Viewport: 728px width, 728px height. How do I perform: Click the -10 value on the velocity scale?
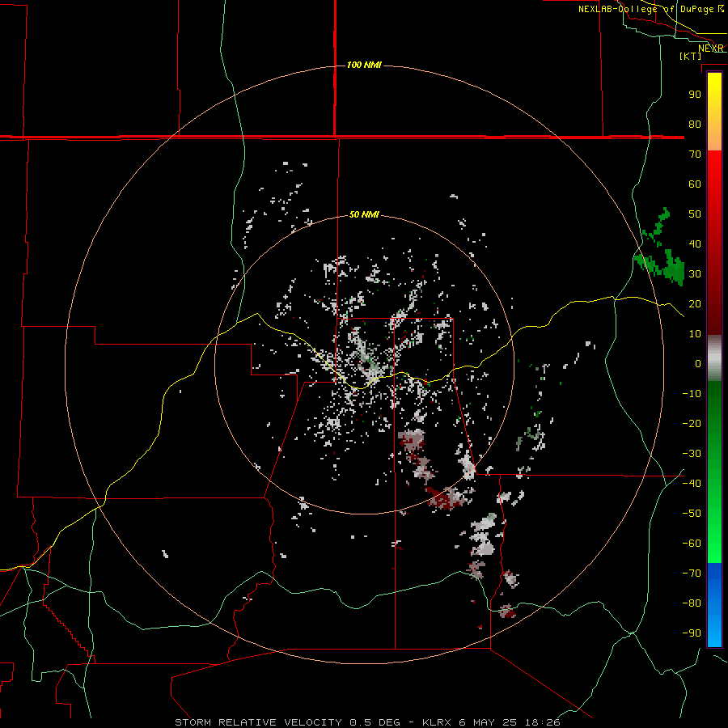[692, 394]
